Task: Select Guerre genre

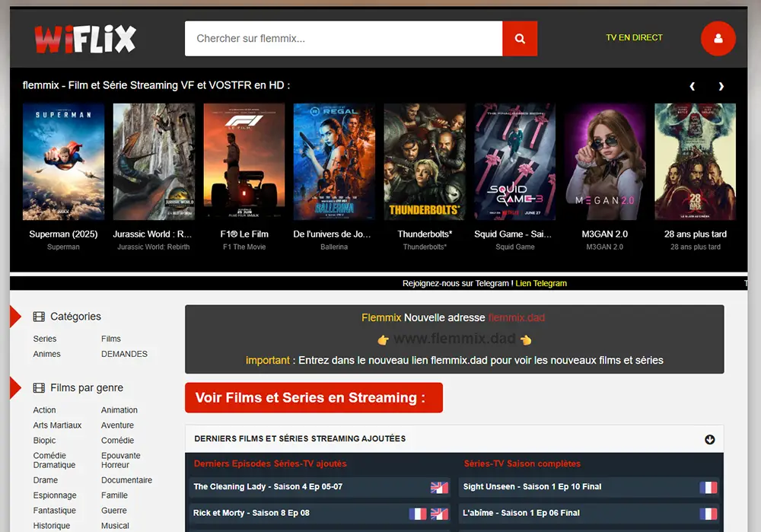Action: [x=114, y=511]
